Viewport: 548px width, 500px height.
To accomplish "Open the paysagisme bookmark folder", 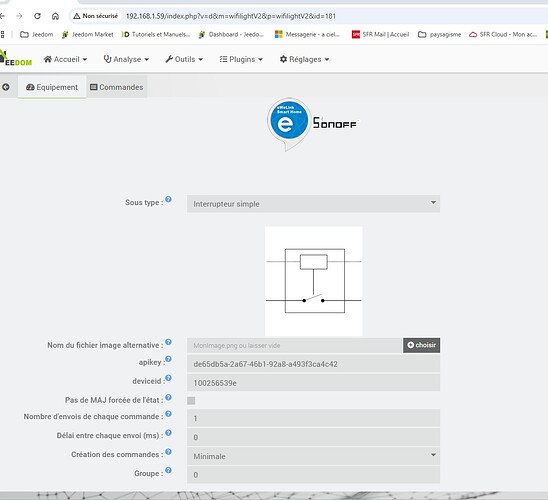I will point(440,34).
